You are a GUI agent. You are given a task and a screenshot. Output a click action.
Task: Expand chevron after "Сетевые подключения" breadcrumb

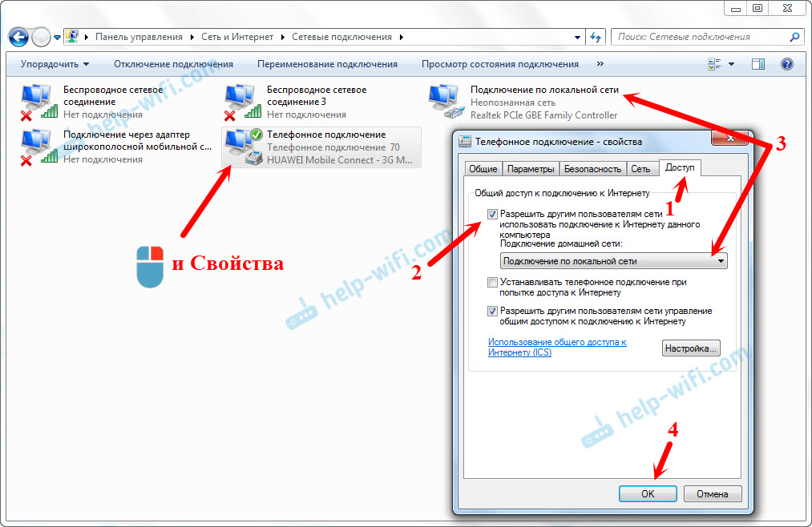[x=402, y=37]
